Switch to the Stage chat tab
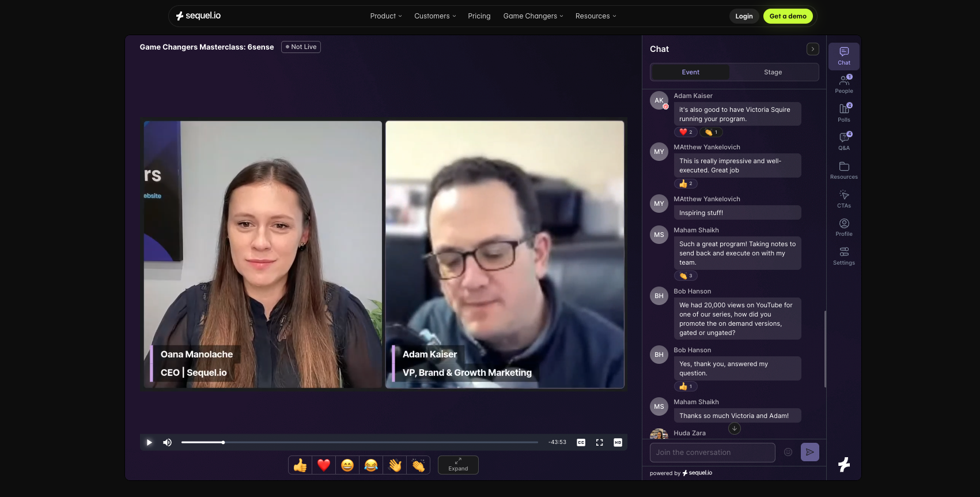The width and height of the screenshot is (980, 497). (x=773, y=72)
